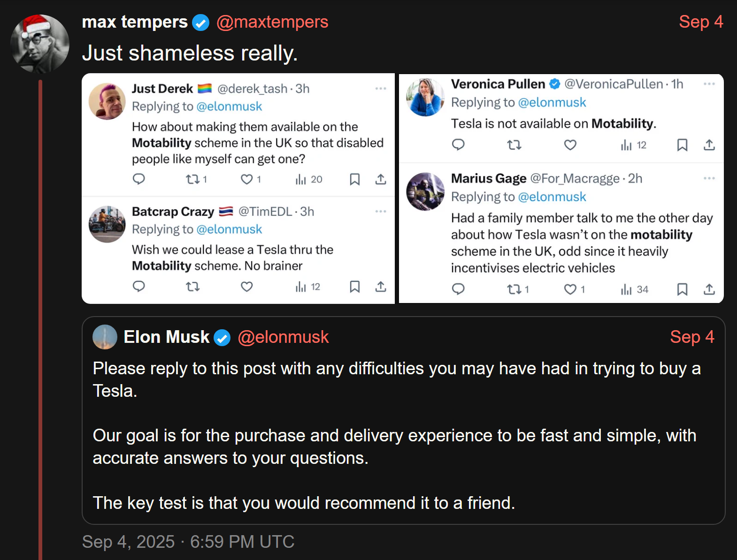Share Batcrap Crazy's tweet

click(381, 287)
